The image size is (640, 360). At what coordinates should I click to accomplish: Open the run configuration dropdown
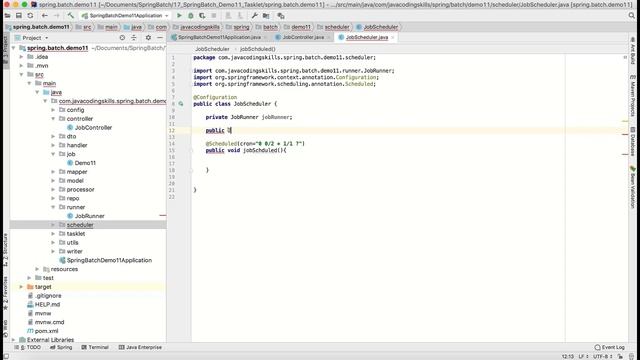[x=125, y=16]
